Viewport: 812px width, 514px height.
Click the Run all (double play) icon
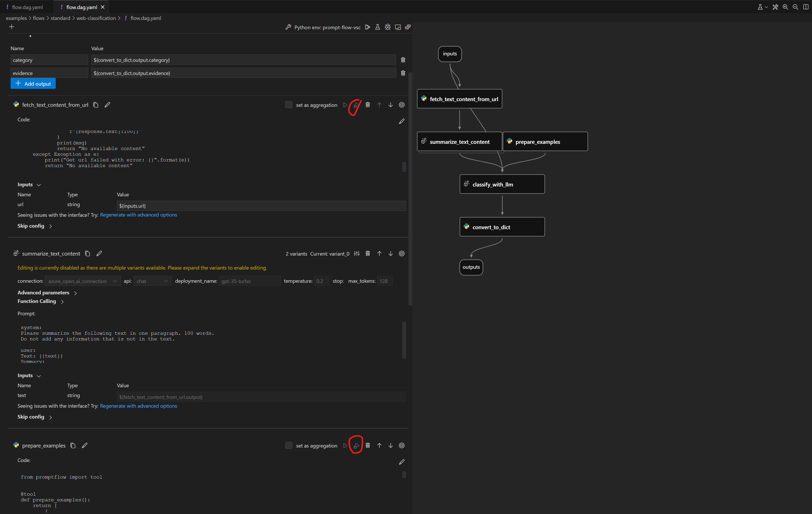pos(368,27)
